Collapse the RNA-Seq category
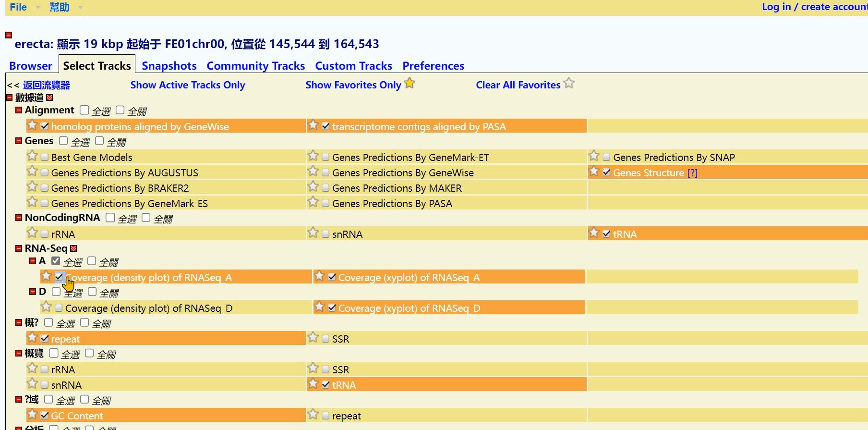Viewport: 868px width, 430px height. tap(19, 248)
